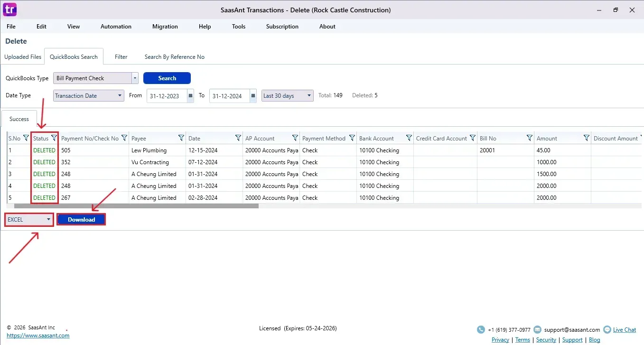Open the From date calendar picker
This screenshot has height=345, width=644.
191,95
